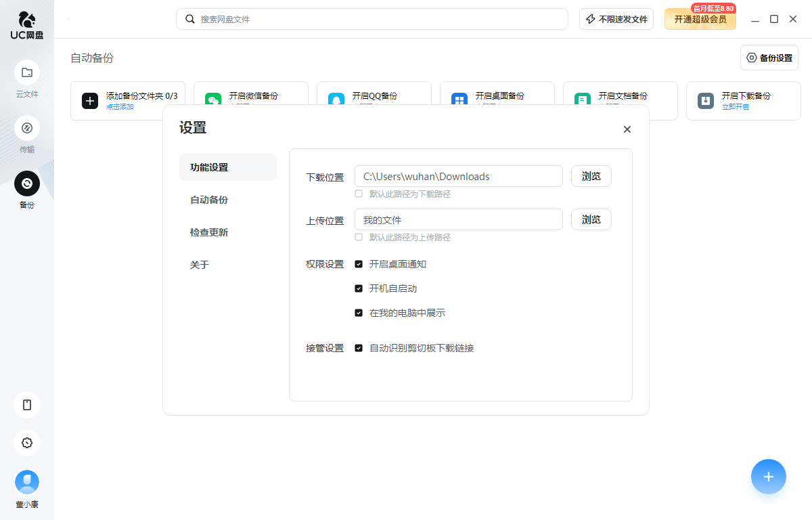Switch to the 自动备份 settings tab

(210, 200)
